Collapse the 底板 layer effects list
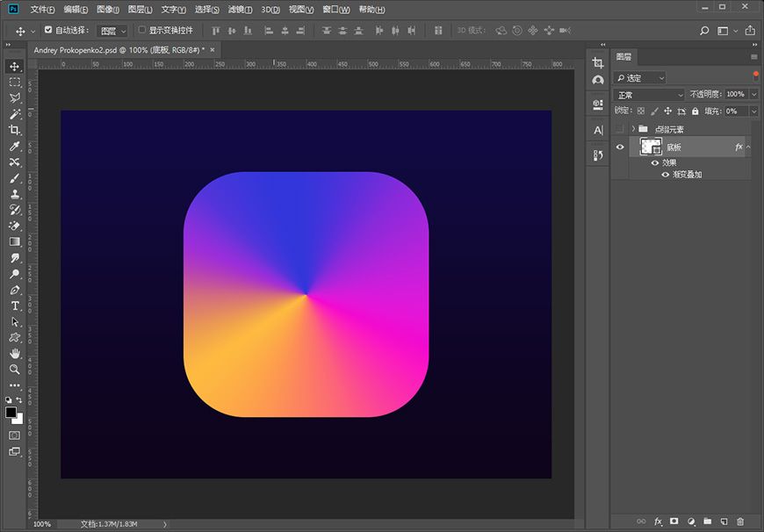 pyautogui.click(x=748, y=147)
